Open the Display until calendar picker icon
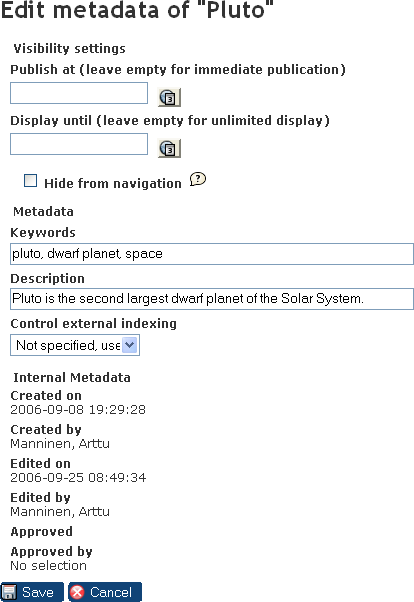The width and height of the screenshot is (414, 602). (169, 149)
